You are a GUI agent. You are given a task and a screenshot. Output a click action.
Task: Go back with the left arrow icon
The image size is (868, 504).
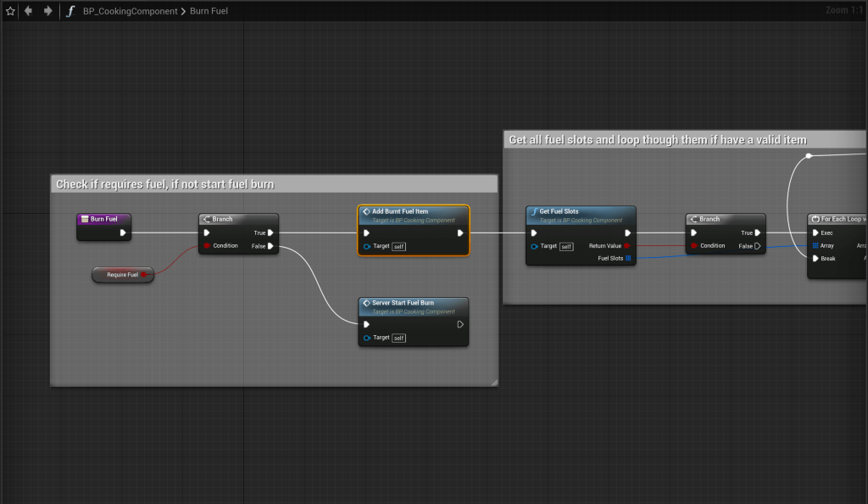point(29,11)
